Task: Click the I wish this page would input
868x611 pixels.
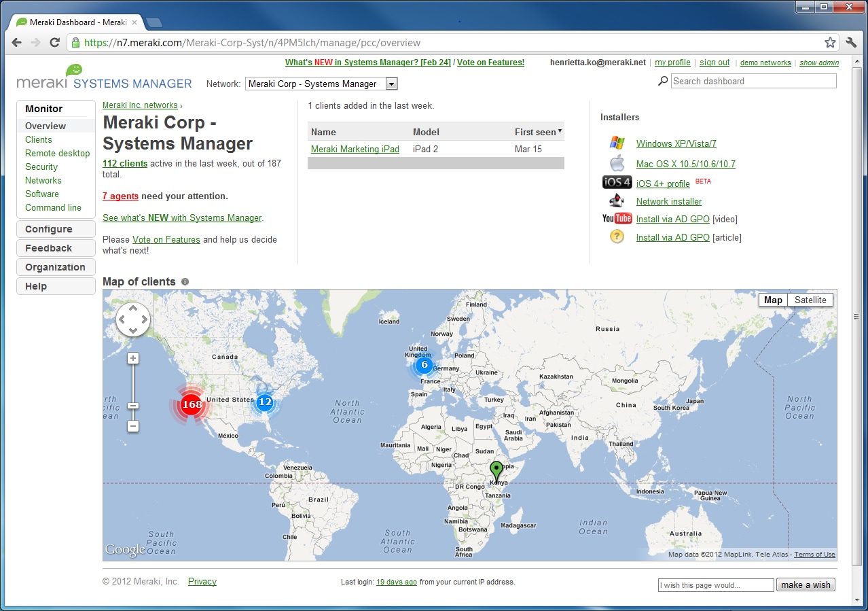Action: tap(716, 585)
